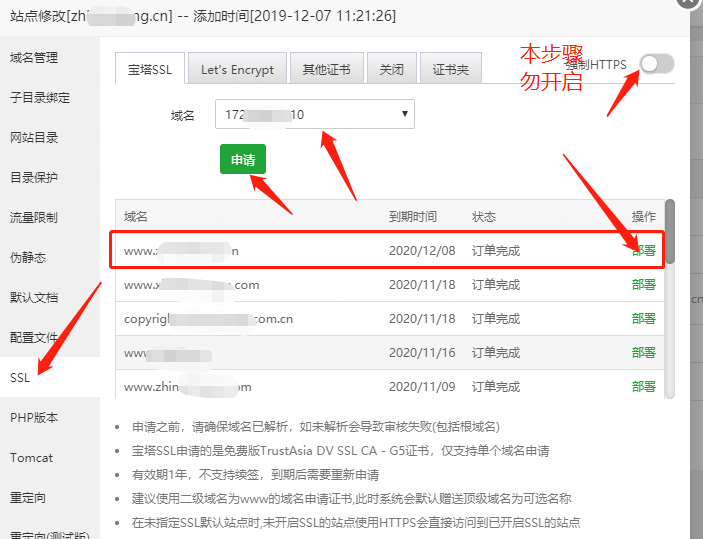This screenshot has height=539, width=703.
Task: Open 配置文件 sidebar item
Action: click(x=34, y=337)
